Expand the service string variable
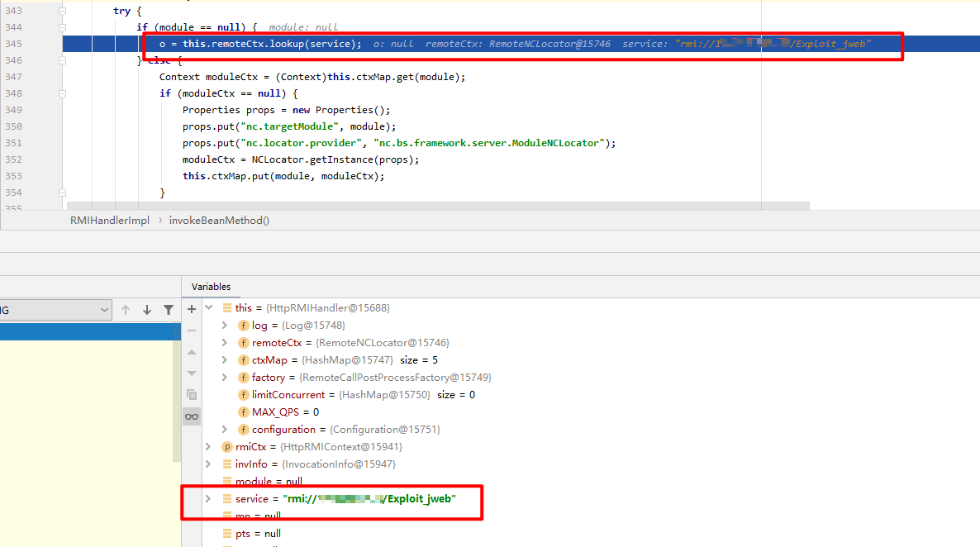 pos(207,499)
